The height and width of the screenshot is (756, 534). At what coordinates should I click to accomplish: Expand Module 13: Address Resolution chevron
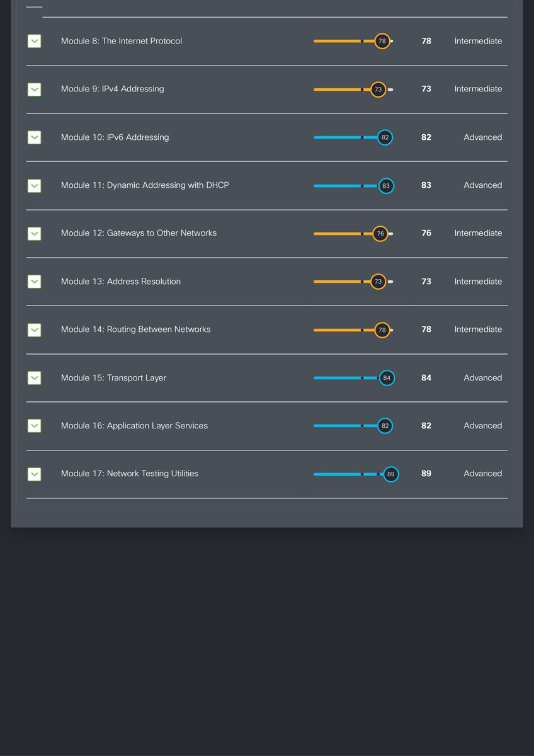[x=35, y=282]
